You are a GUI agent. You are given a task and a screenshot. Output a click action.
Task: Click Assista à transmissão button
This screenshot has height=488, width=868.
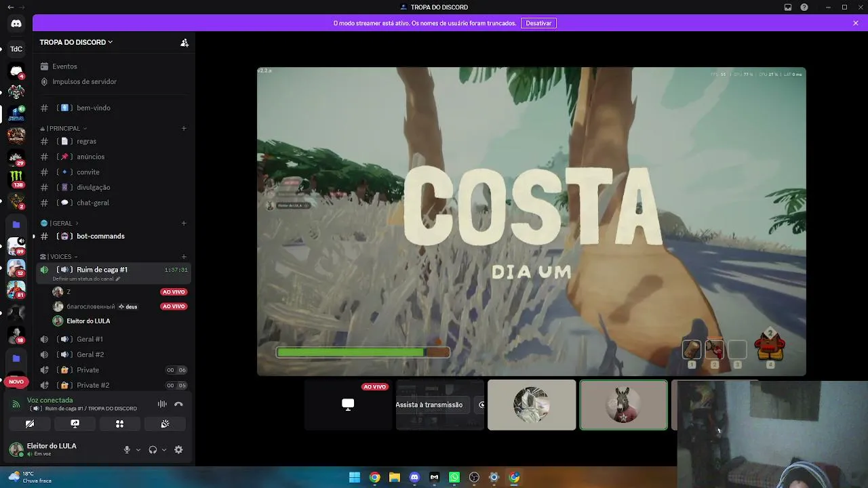tap(429, 405)
